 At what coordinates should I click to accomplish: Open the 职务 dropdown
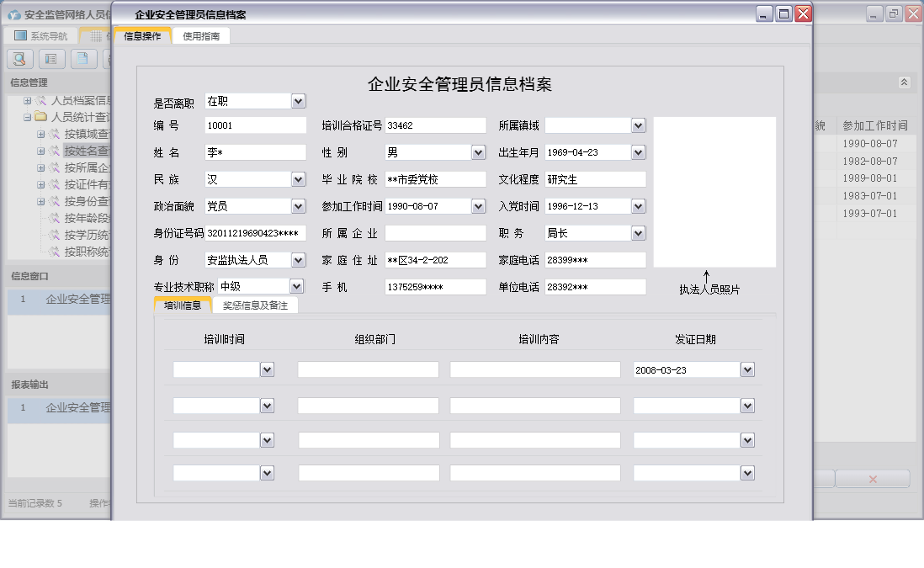coord(636,232)
